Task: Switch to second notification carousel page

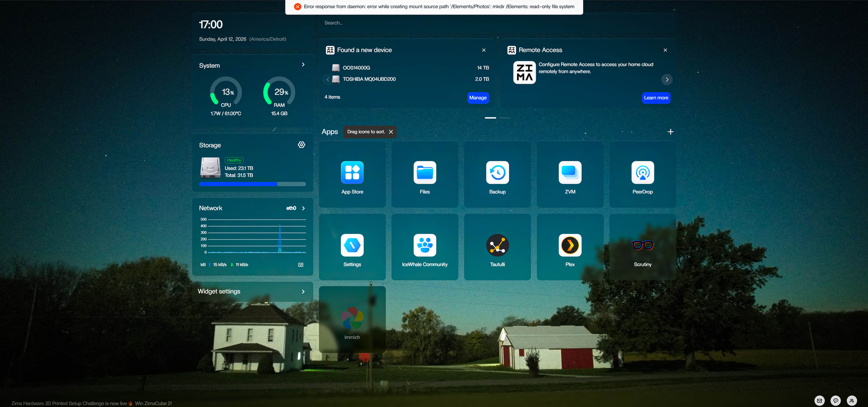Action: click(x=505, y=118)
